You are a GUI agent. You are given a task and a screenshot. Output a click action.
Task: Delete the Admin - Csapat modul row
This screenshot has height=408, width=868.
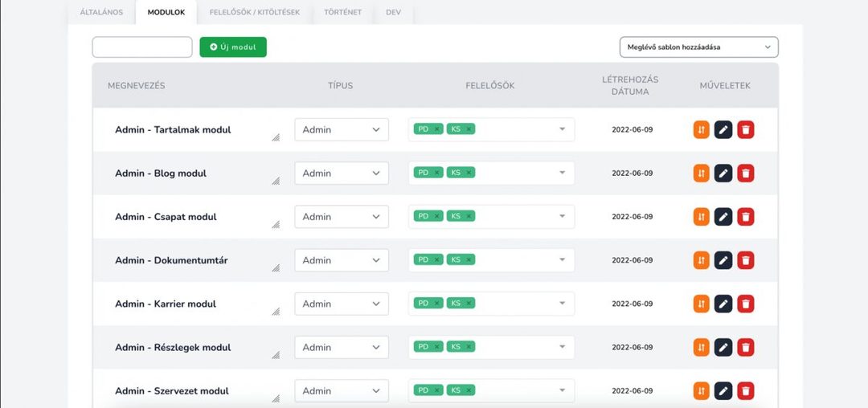pyautogui.click(x=746, y=217)
